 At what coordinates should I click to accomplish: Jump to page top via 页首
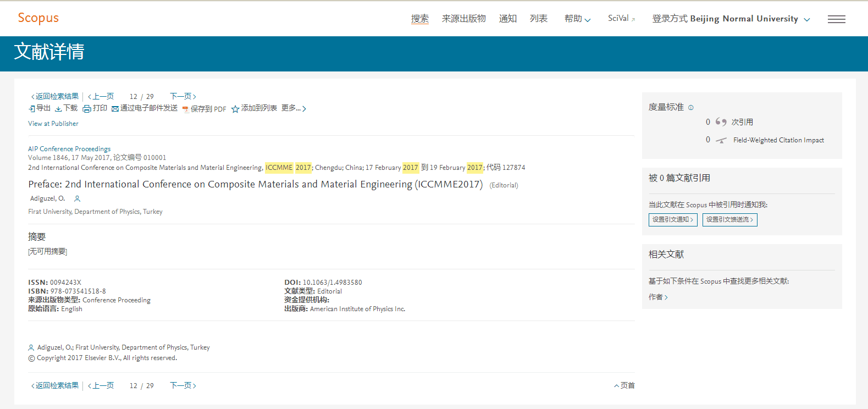tap(624, 385)
